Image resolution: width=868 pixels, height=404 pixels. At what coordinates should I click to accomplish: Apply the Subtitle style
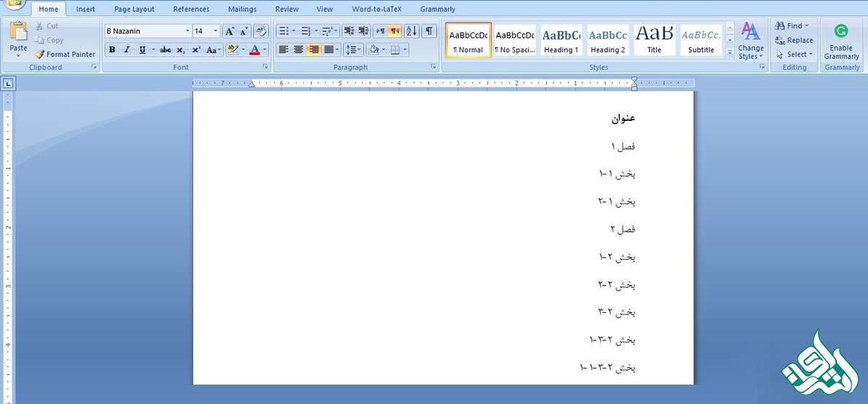[x=701, y=40]
